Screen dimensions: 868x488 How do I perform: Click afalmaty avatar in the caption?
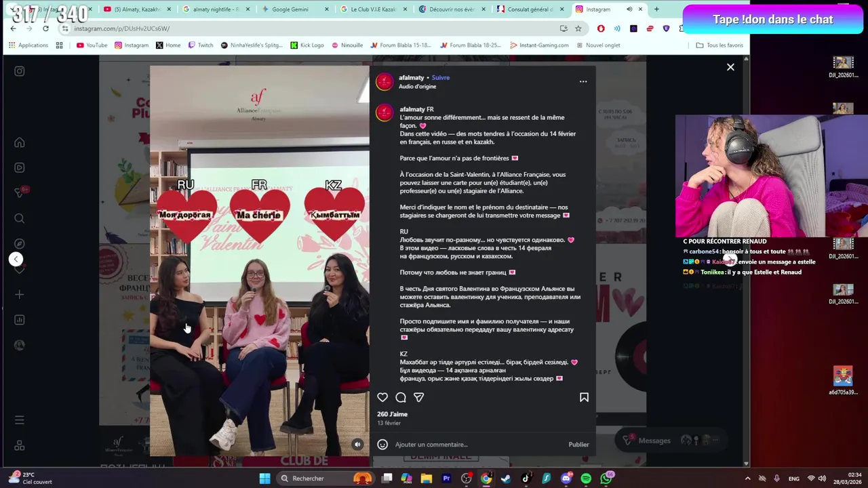[384, 113]
